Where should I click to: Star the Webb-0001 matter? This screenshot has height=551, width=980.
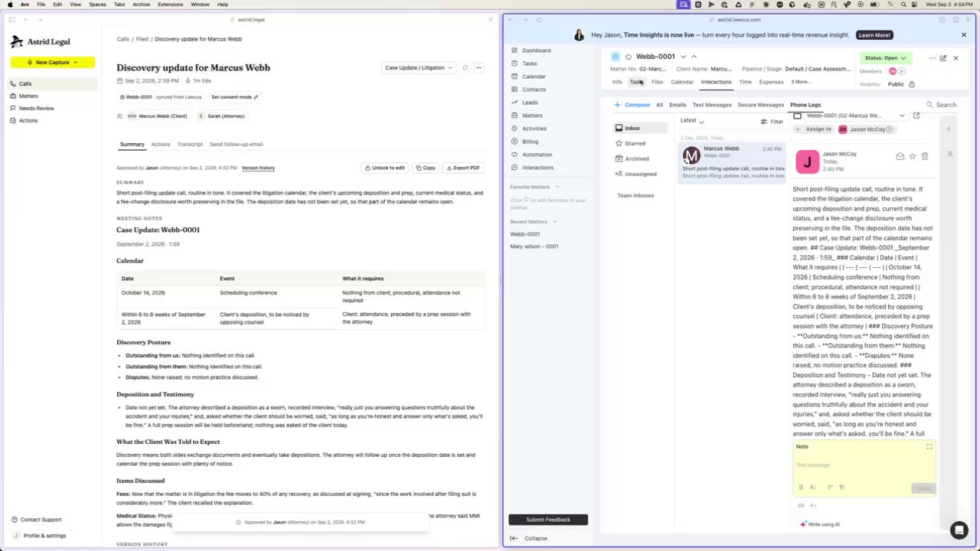[x=629, y=57]
